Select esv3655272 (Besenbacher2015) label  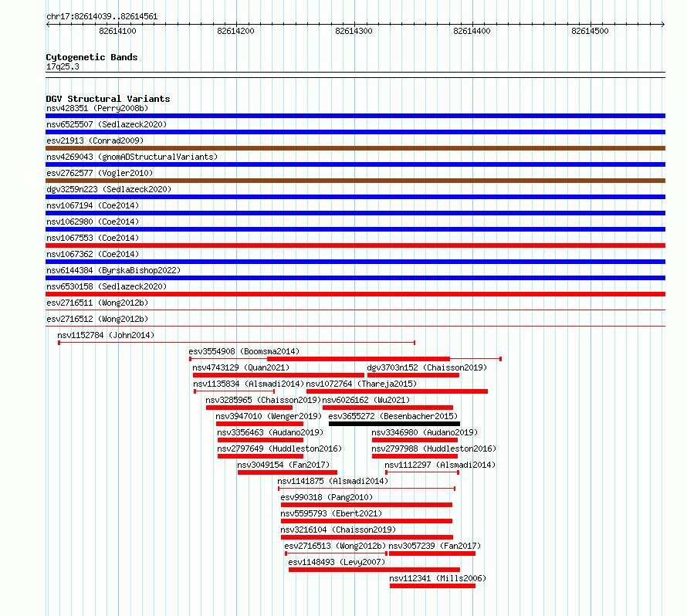(393, 416)
